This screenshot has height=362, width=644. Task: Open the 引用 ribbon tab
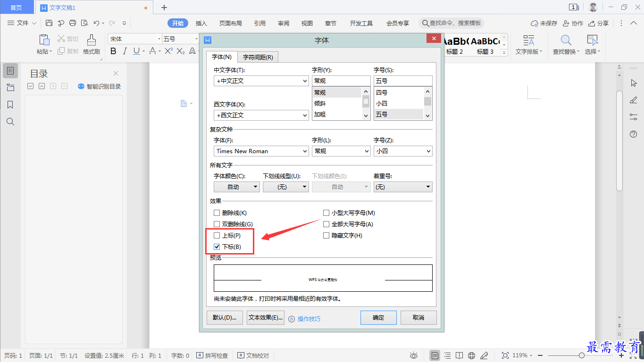tap(260, 23)
